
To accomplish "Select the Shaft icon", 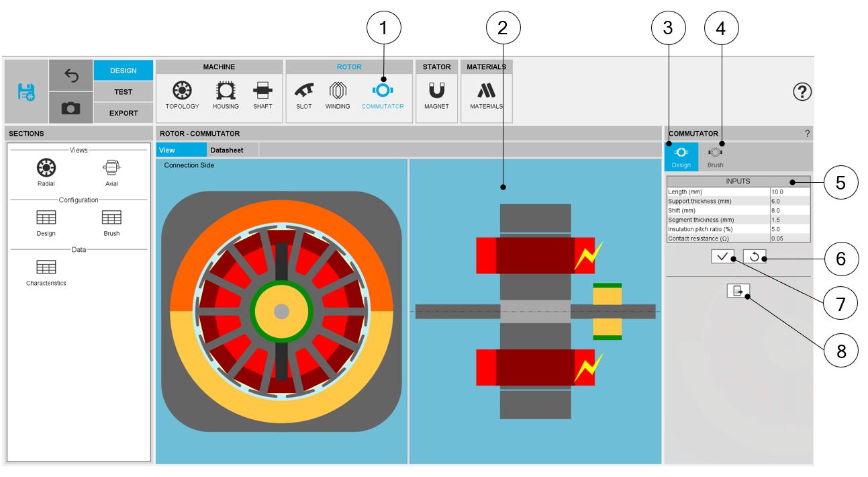I will tap(261, 95).
